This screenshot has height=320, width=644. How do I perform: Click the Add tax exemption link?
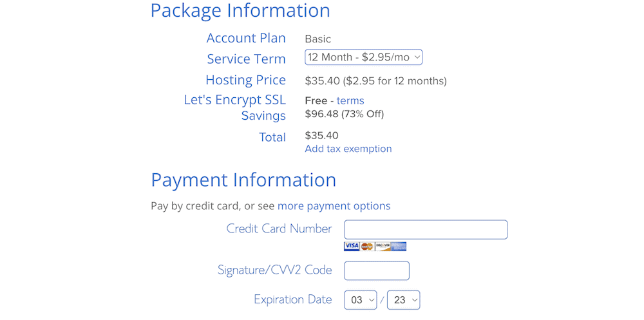(348, 149)
